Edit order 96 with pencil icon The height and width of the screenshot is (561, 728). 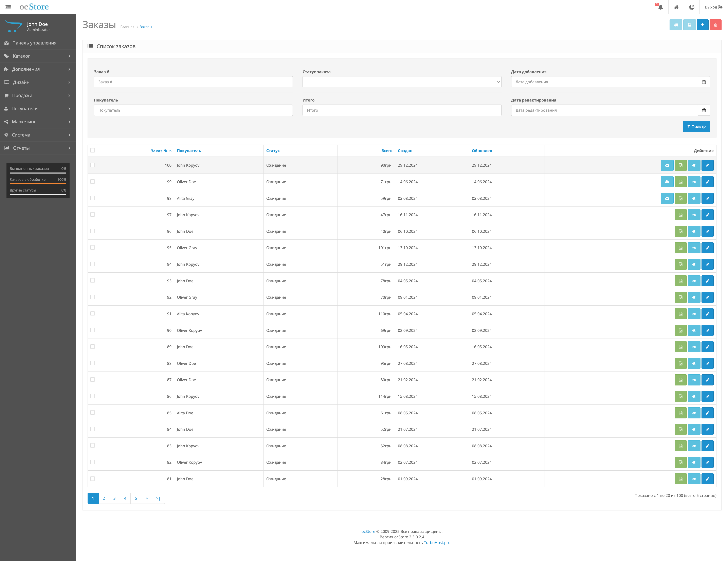pos(707,231)
